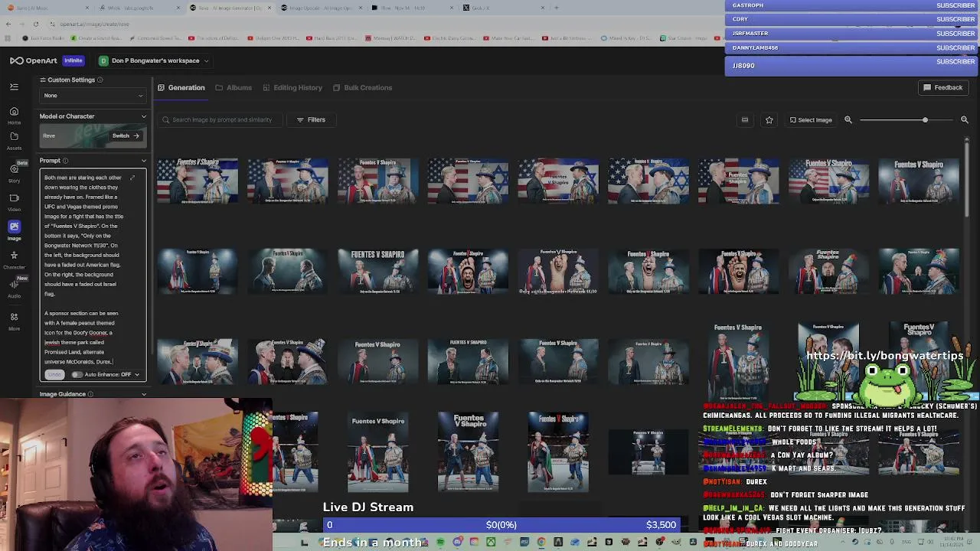
Task: Click Image Guidance info icon
Action: pyautogui.click(x=90, y=394)
